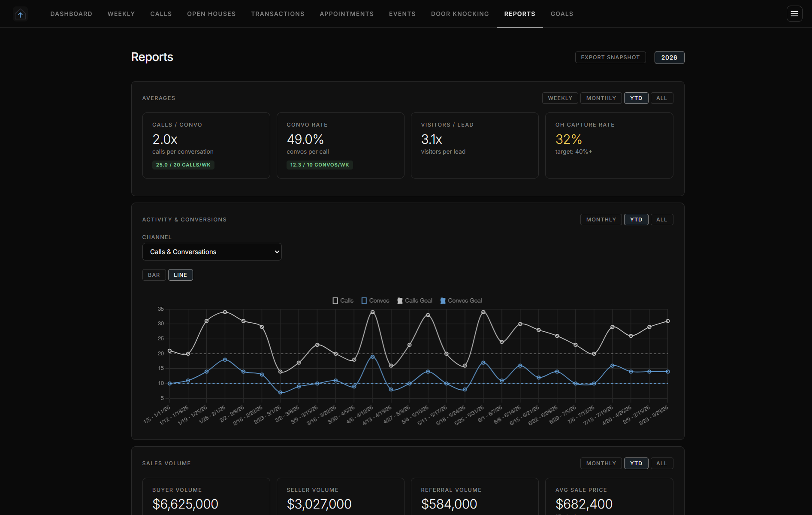Go to the Goals tab
The width and height of the screenshot is (812, 515).
pyautogui.click(x=562, y=14)
